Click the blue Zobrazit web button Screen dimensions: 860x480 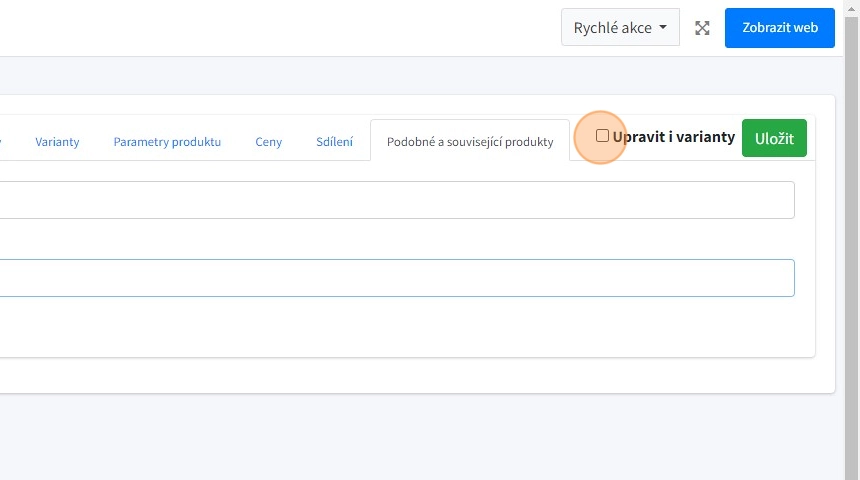pyautogui.click(x=779, y=28)
